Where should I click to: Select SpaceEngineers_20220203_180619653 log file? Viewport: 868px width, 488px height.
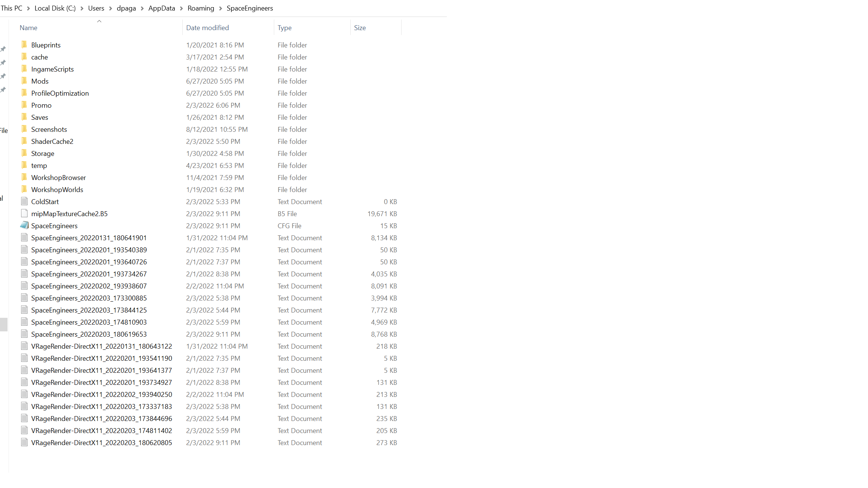point(89,334)
